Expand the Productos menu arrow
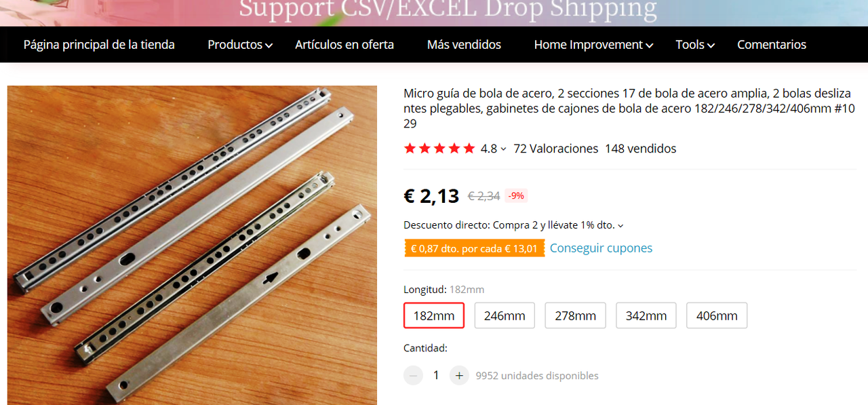 [269, 45]
